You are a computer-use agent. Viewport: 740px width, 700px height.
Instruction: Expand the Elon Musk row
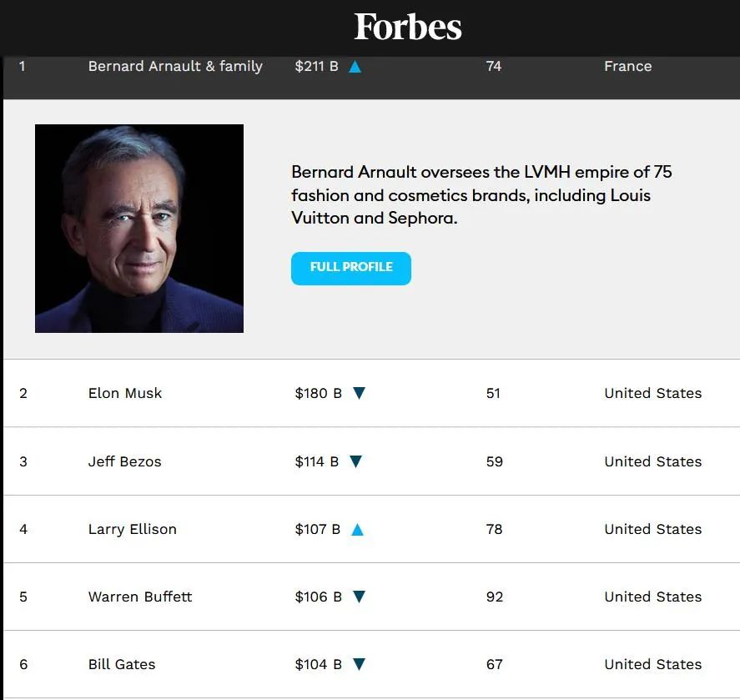pos(125,393)
